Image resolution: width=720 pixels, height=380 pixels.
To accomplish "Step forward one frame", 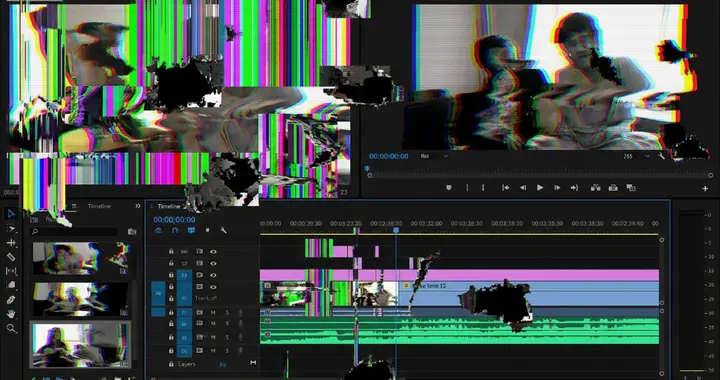I will click(x=557, y=188).
